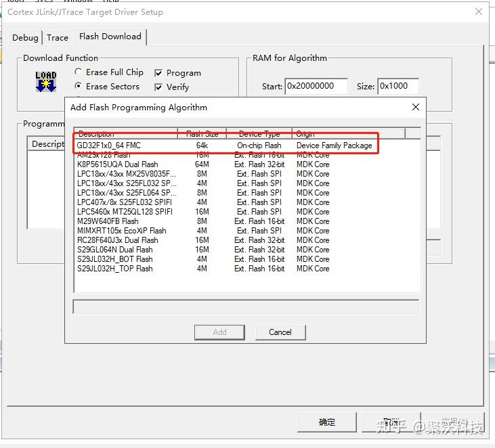Click the Cancel button in algorithm dialog
This screenshot has width=495, height=448.
click(x=280, y=332)
